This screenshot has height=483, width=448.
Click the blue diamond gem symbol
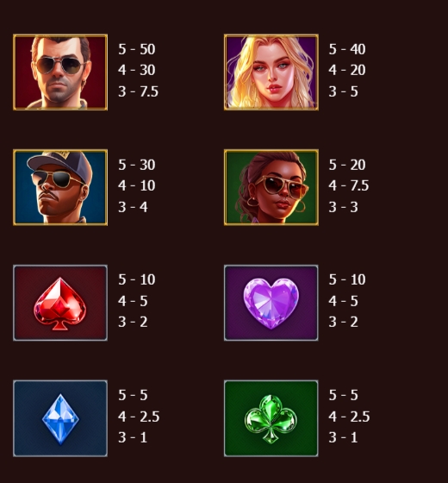point(60,418)
